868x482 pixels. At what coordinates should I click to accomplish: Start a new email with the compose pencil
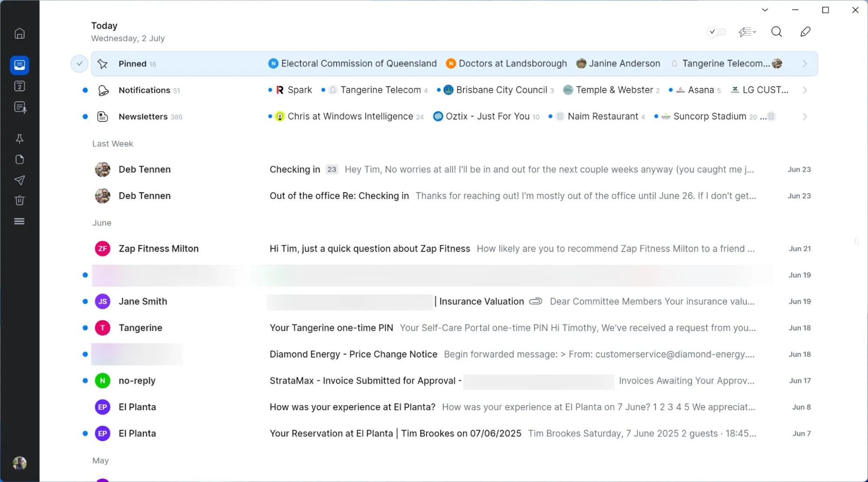click(805, 32)
